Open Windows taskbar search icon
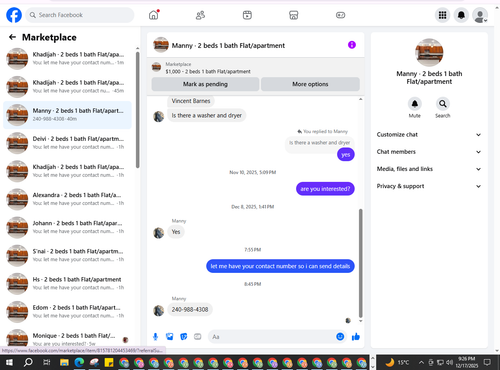Image resolution: width=500 pixels, height=370 pixels. coord(28,362)
